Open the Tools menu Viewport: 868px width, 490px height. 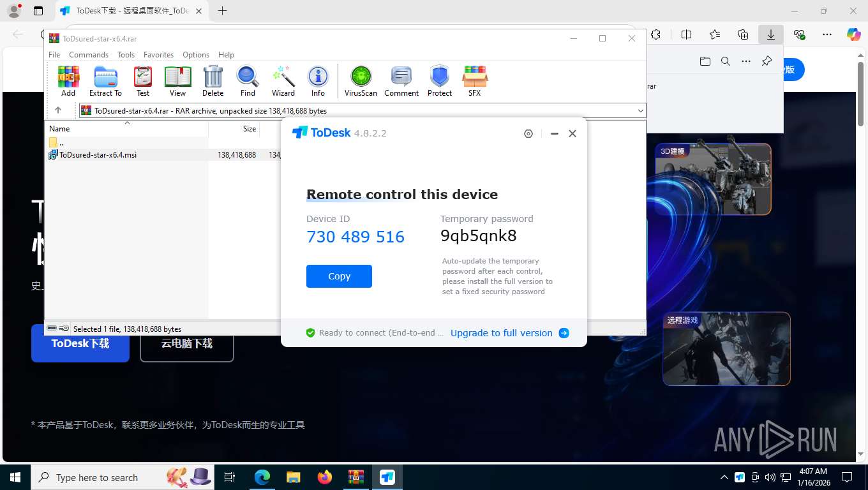[126, 55]
